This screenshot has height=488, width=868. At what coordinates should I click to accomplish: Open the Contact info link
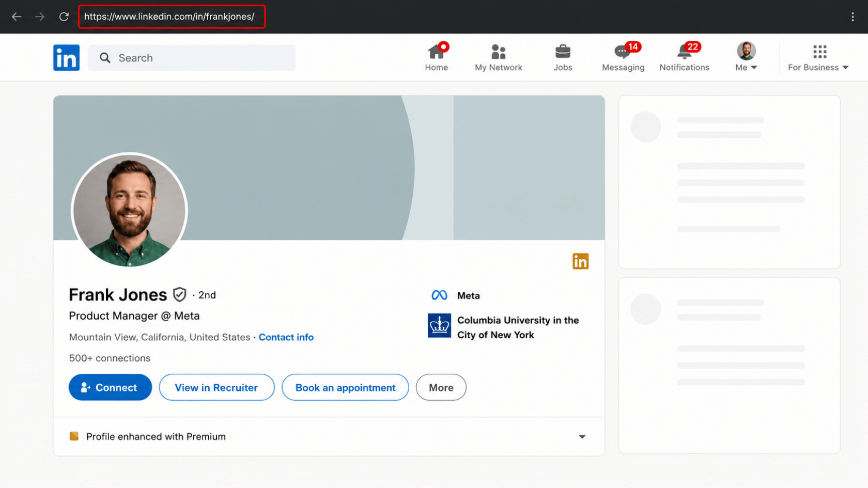[286, 337]
